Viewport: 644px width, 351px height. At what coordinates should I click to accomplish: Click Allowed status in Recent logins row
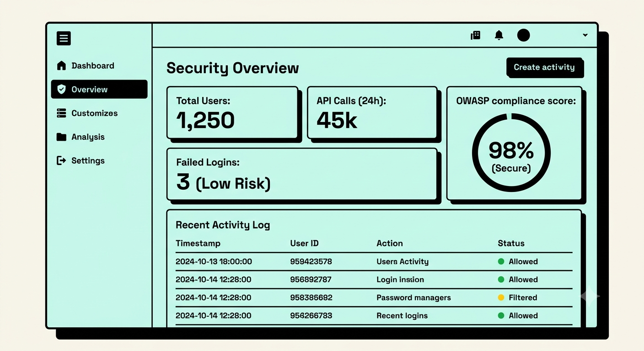[518, 315]
